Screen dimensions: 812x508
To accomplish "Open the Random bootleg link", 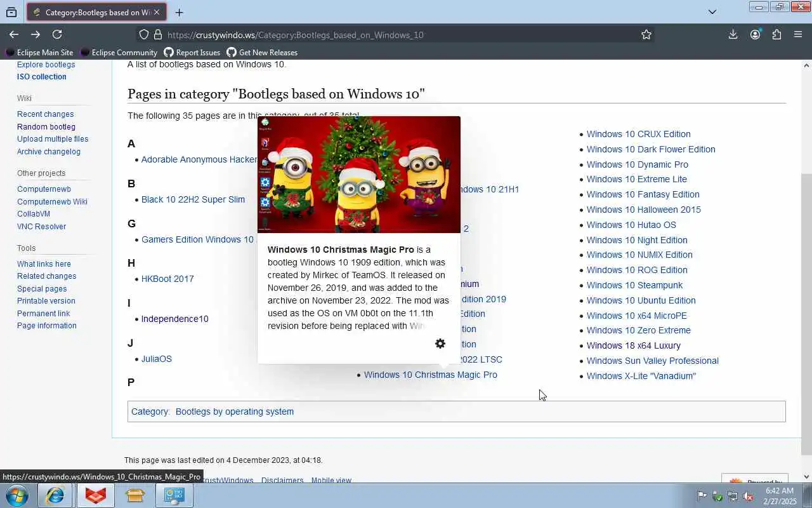I will coord(46,127).
